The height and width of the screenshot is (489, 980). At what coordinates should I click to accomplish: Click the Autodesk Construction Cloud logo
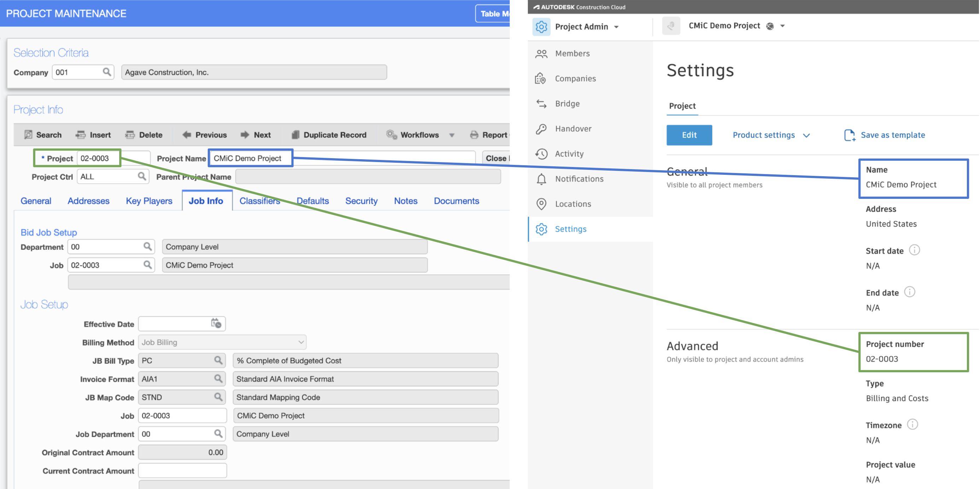[579, 7]
